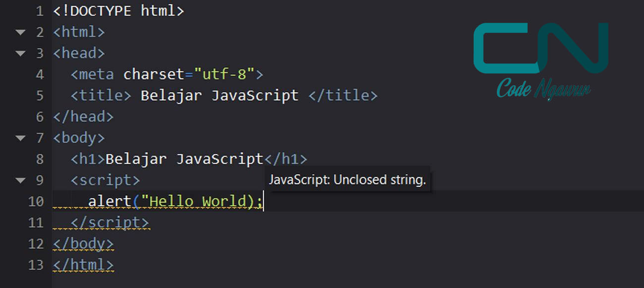644x288 pixels.
Task: Click the meta tag name on line 4
Action: pyautogui.click(x=97, y=74)
